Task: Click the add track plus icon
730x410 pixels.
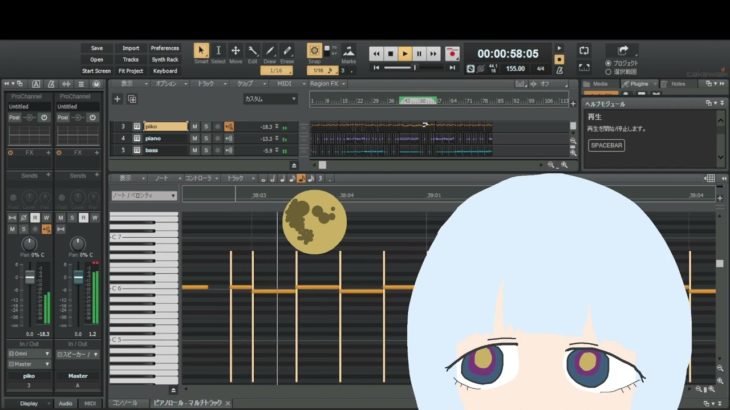Action: tap(117, 99)
